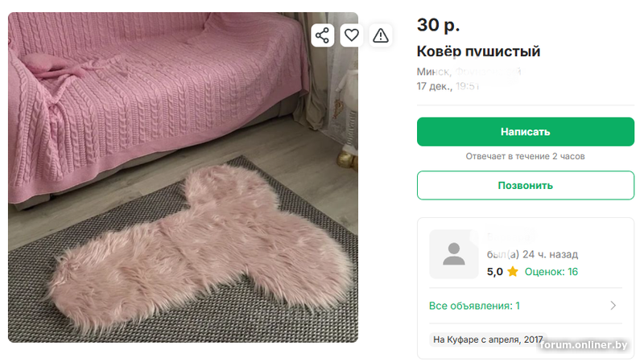644x362 pixels.
Task: Select the 30 р. price text
Action: tap(438, 25)
